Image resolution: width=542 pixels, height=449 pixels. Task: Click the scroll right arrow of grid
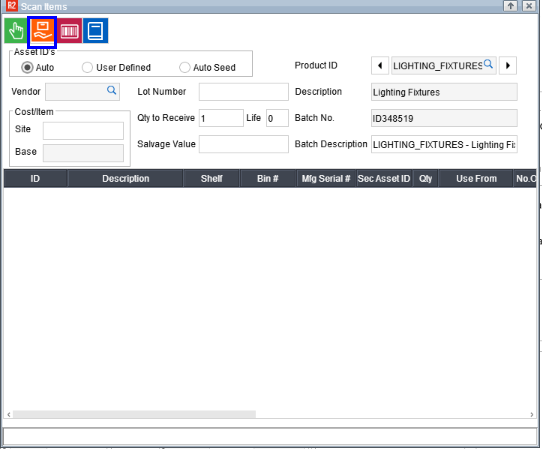click(x=532, y=414)
